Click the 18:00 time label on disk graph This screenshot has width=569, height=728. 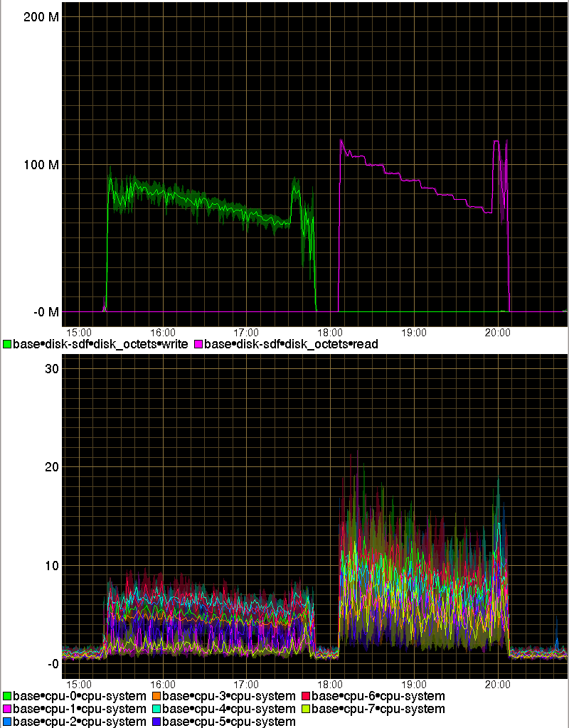330,332
